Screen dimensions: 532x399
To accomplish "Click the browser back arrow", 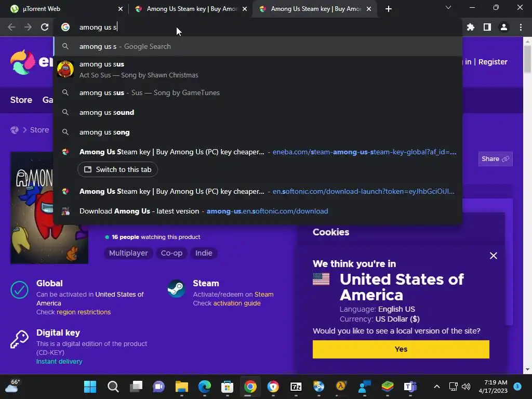I will point(11,27).
